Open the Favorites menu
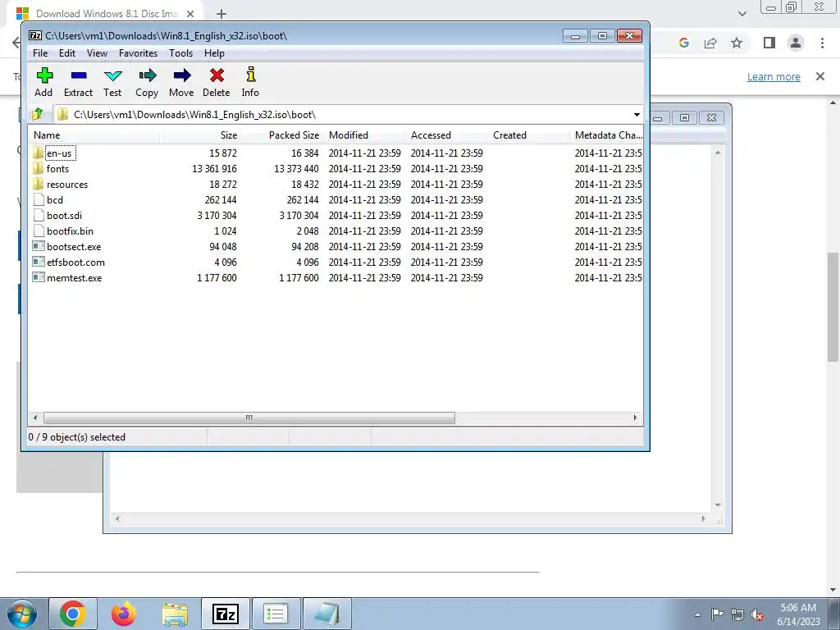The image size is (840, 630). click(x=138, y=53)
